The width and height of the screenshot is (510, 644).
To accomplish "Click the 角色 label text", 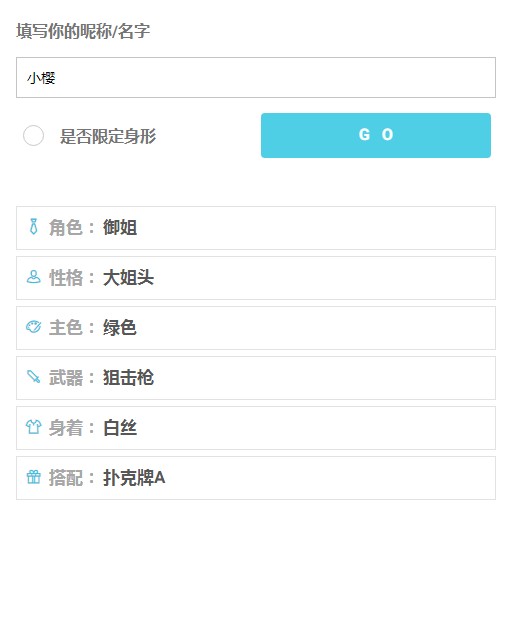I will pyautogui.click(x=66, y=228).
